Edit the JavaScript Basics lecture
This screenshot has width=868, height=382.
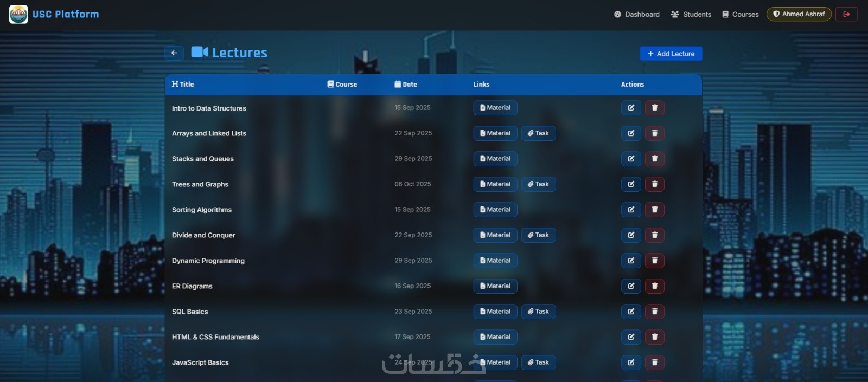pyautogui.click(x=631, y=362)
